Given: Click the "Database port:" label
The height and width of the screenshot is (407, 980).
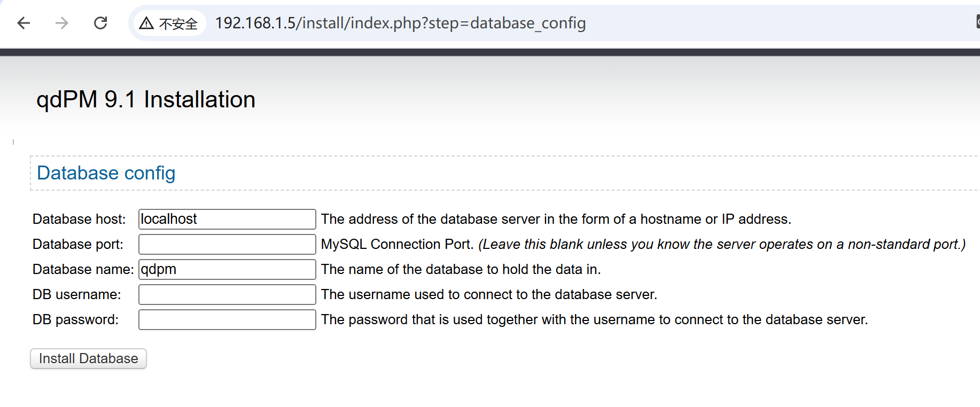Looking at the screenshot, I should point(78,244).
